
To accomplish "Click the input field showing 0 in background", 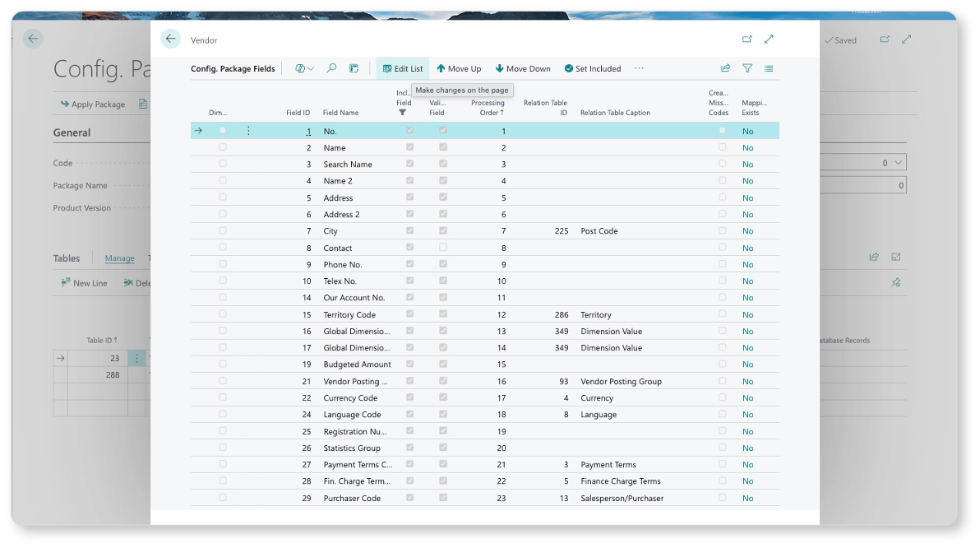I will pyautogui.click(x=863, y=185).
